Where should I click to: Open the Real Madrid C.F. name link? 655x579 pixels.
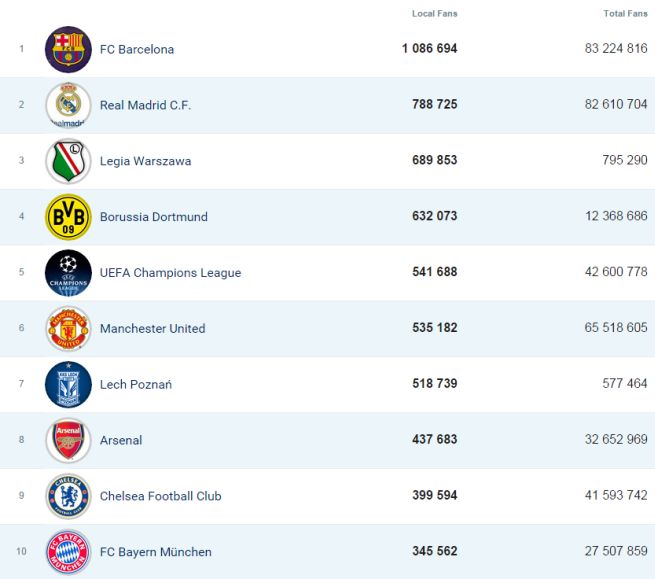click(x=145, y=105)
